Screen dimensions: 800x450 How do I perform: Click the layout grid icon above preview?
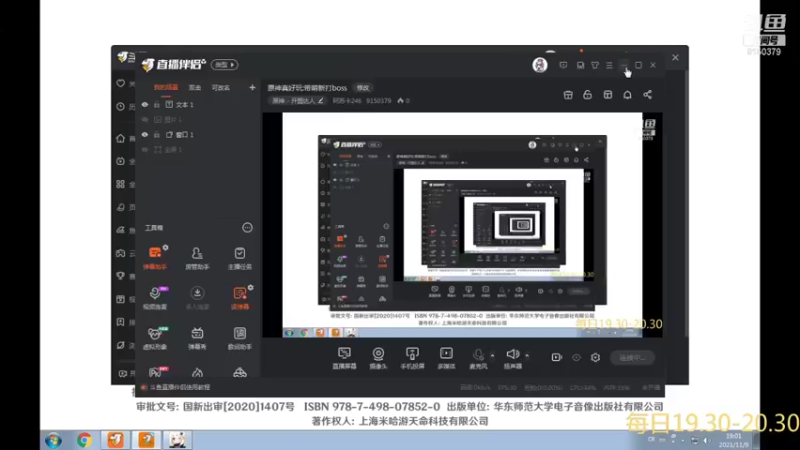click(608, 95)
